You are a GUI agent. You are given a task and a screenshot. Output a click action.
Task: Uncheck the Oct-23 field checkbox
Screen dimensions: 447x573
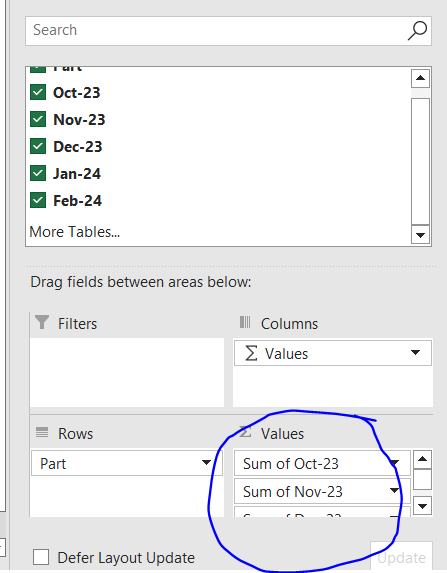pos(38,92)
